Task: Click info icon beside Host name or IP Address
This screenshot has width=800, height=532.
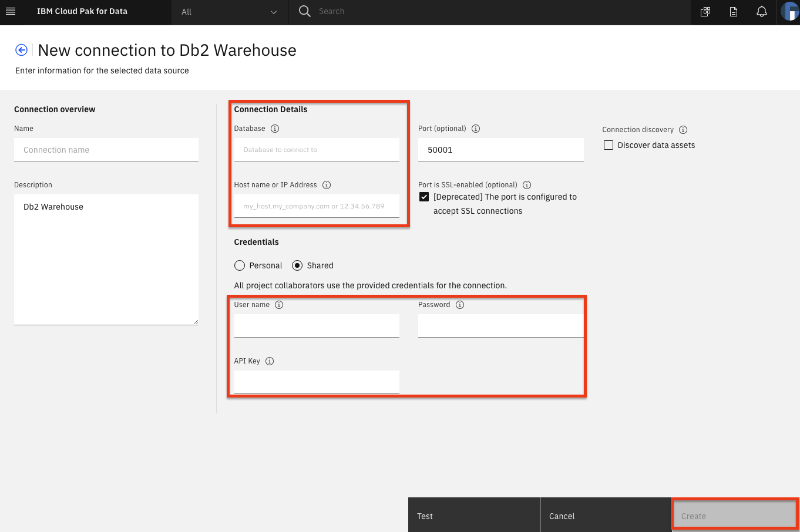Action: (x=327, y=185)
